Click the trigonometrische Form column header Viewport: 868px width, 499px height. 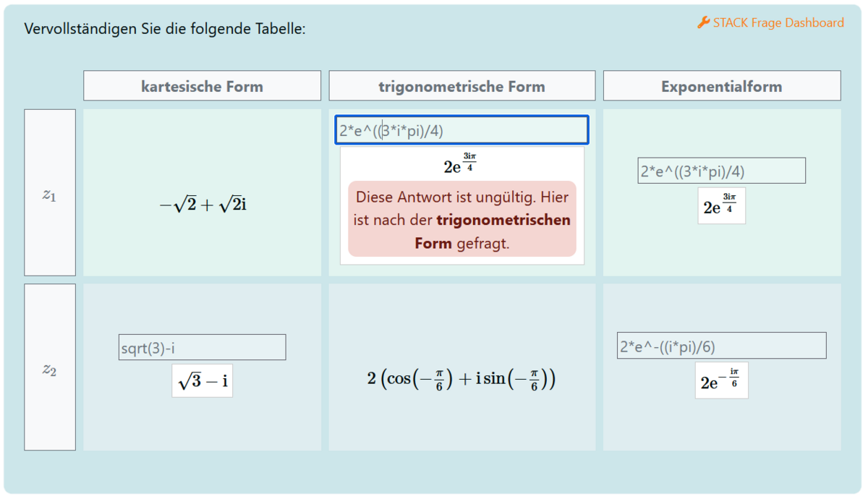tap(461, 86)
